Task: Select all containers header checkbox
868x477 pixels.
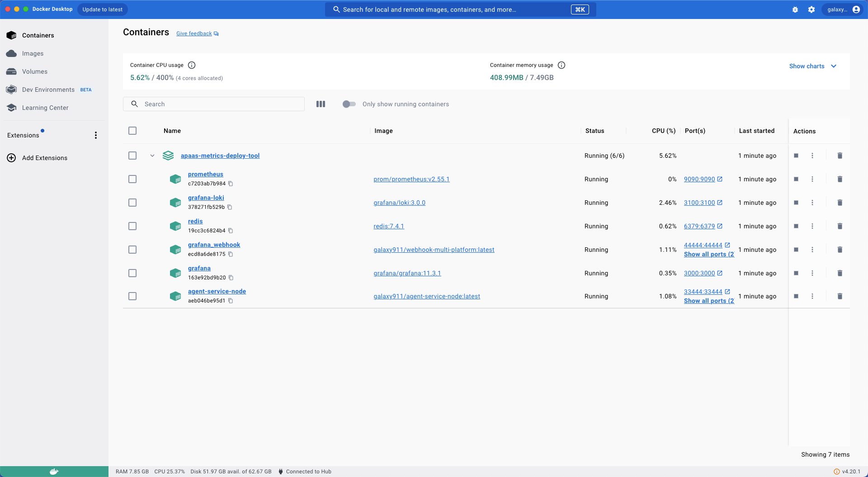Action: pos(132,131)
